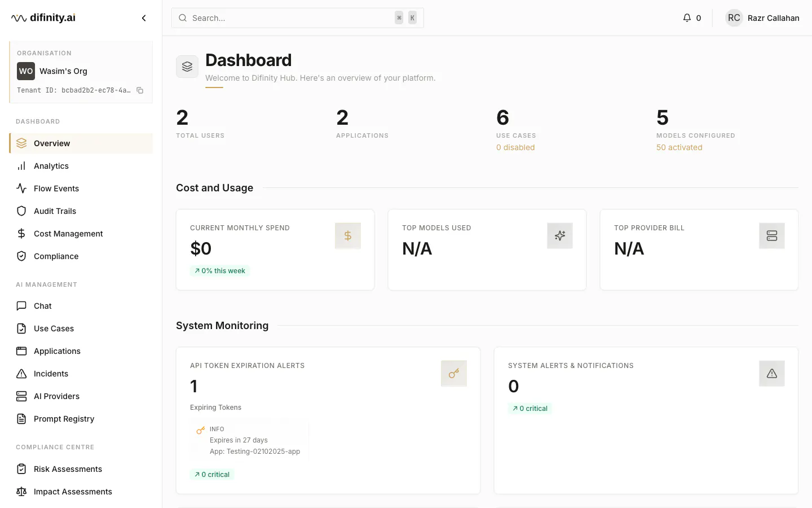This screenshot has height=508, width=812.
Task: Click the Audit Trails shield icon
Action: [x=21, y=211]
